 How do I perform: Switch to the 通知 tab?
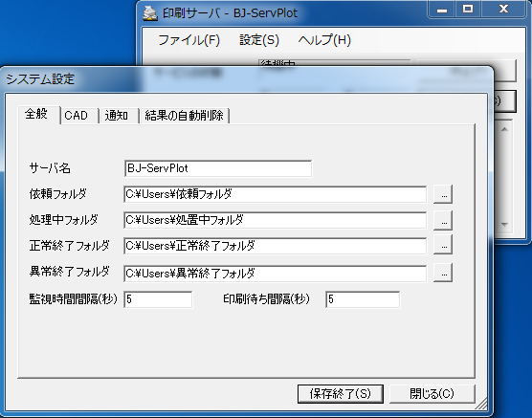[x=119, y=116]
